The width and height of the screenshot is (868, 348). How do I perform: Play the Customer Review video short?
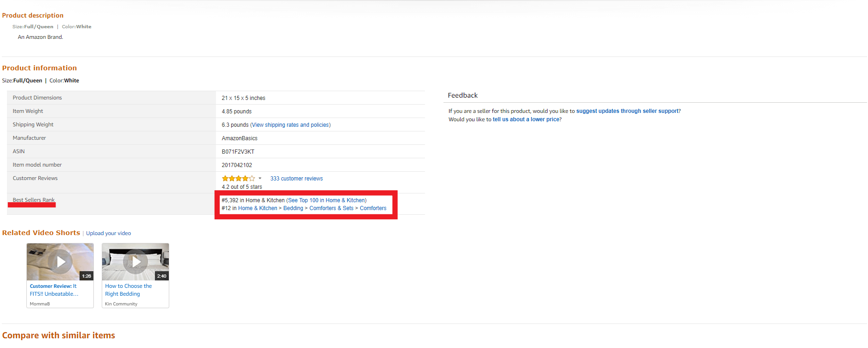[x=61, y=262]
